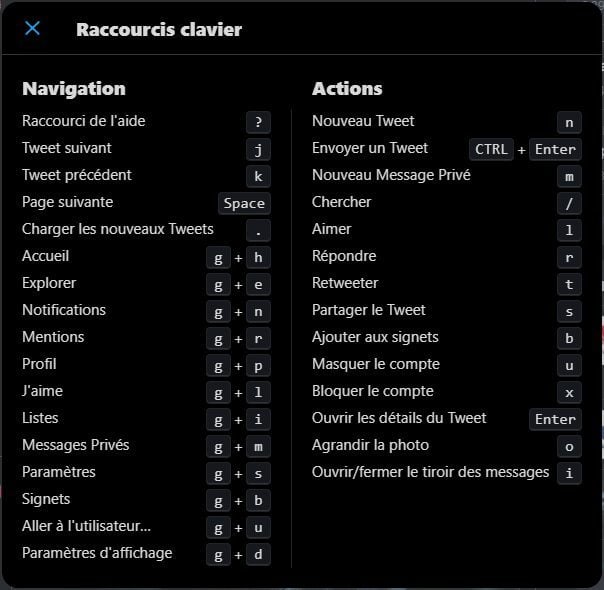604x590 pixels.
Task: Click the '?' key for Raccourci de l'aide
Action: click(258, 122)
